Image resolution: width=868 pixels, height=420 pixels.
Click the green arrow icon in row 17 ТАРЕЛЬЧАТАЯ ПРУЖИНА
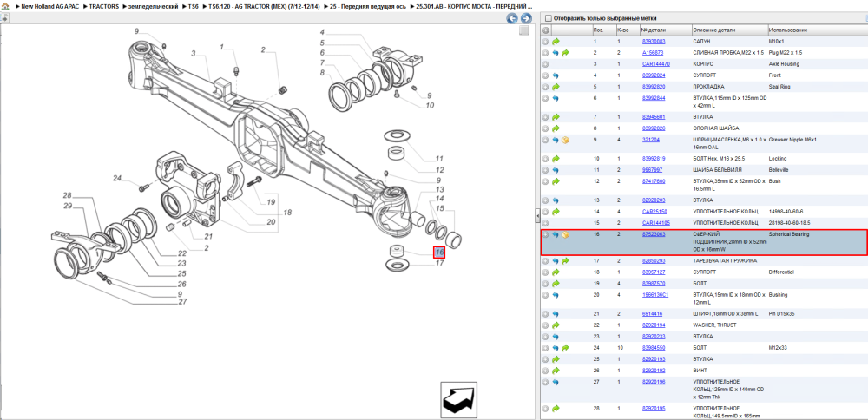pos(565,260)
